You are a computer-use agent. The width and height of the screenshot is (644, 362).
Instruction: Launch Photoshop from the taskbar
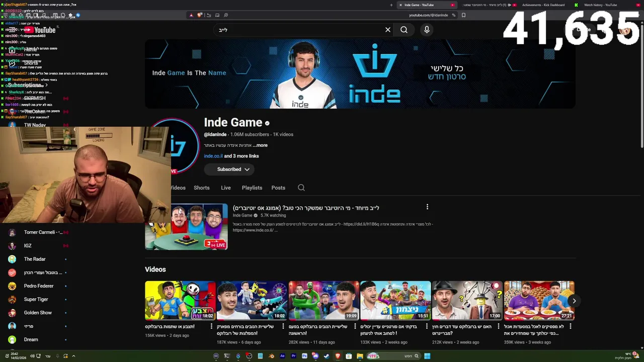[x=304, y=356]
